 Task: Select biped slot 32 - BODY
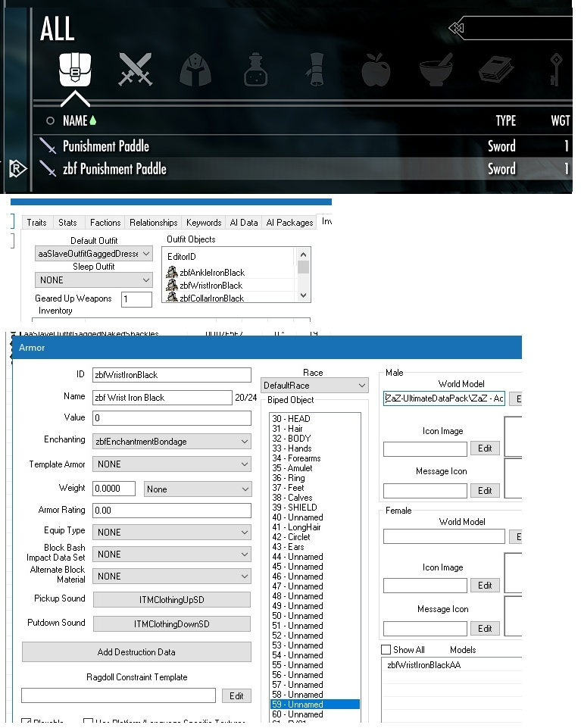[x=314, y=439]
